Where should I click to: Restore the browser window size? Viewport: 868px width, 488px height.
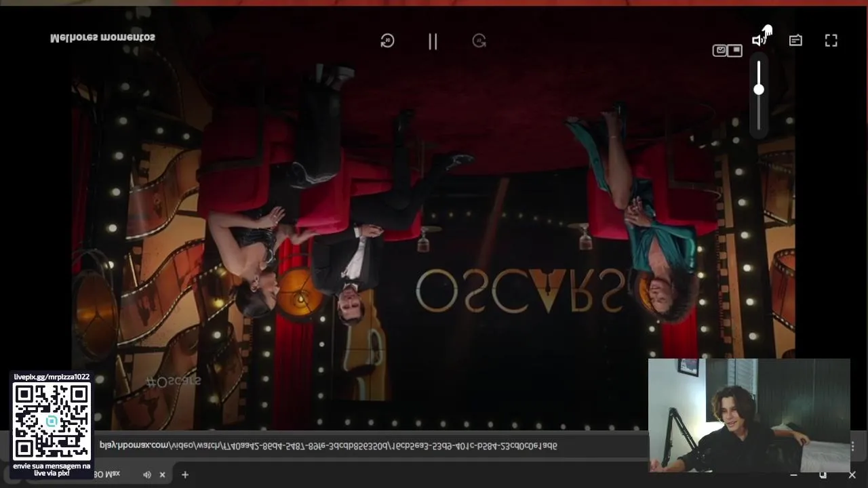point(823,474)
